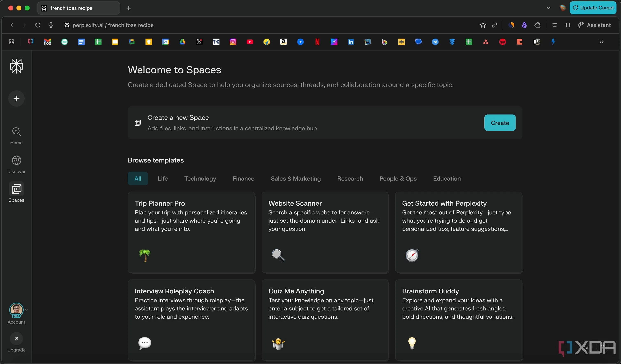This screenshot has width=621, height=364.
Task: Filter templates by Education
Action: (447, 179)
